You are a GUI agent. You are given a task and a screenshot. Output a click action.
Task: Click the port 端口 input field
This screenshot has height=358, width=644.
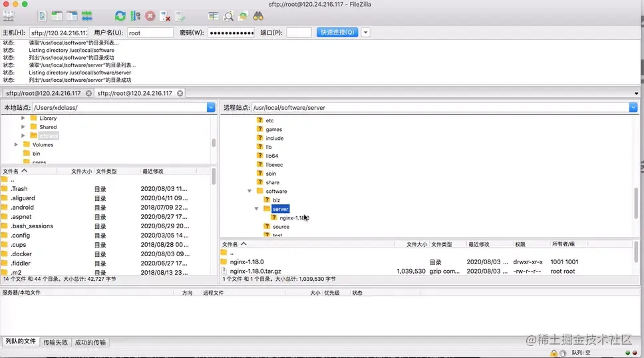pos(299,33)
